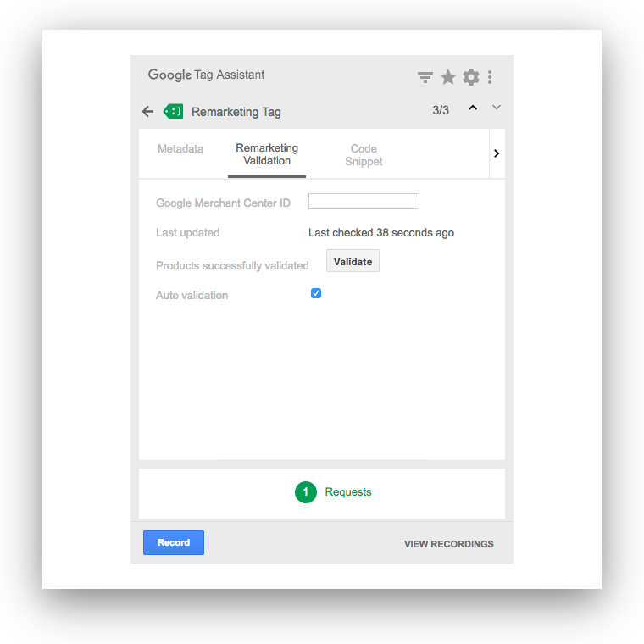Click the green Remarketing Tag icon

tap(174, 111)
